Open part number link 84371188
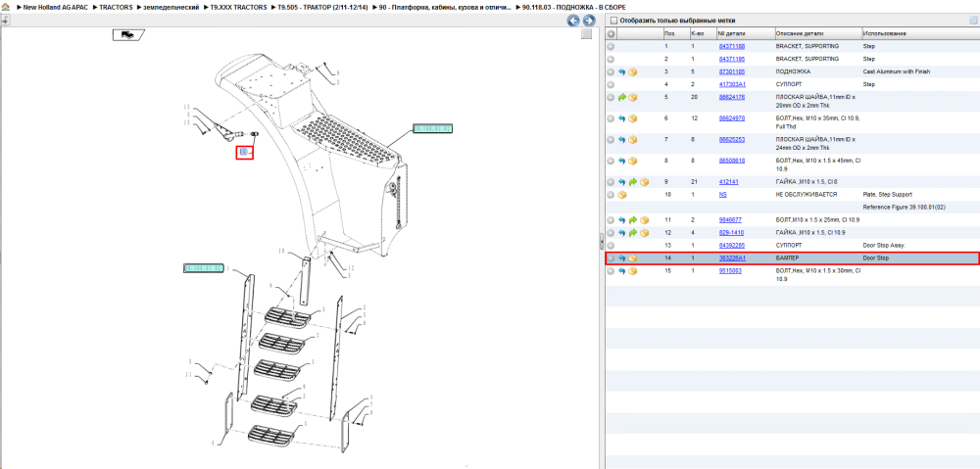Viewport: 980px width, 469px height. click(731, 46)
